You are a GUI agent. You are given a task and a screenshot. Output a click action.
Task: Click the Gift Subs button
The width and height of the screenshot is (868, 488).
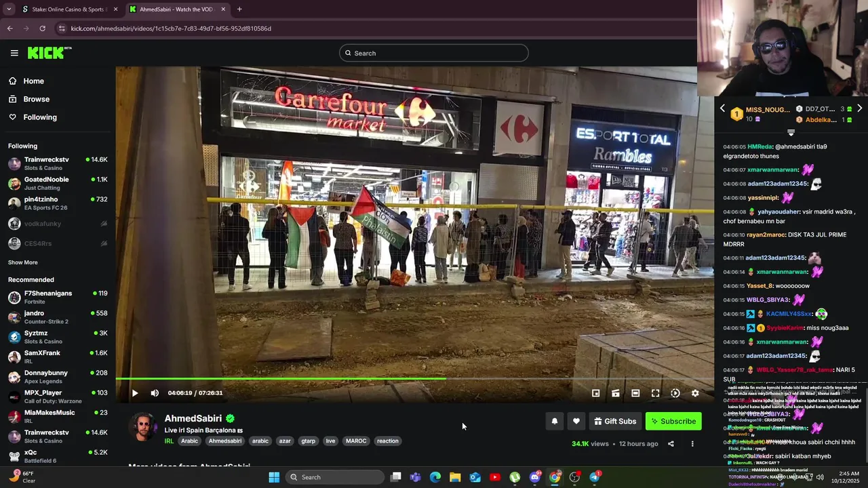[615, 421]
